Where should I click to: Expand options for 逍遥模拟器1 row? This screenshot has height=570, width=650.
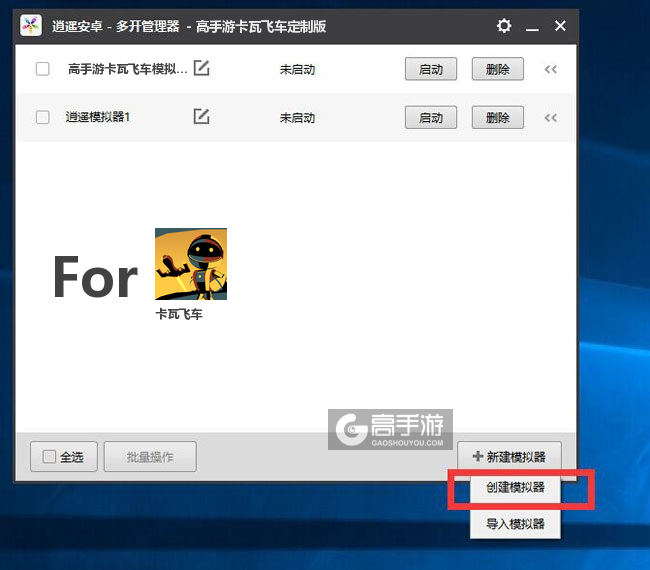pos(551,118)
